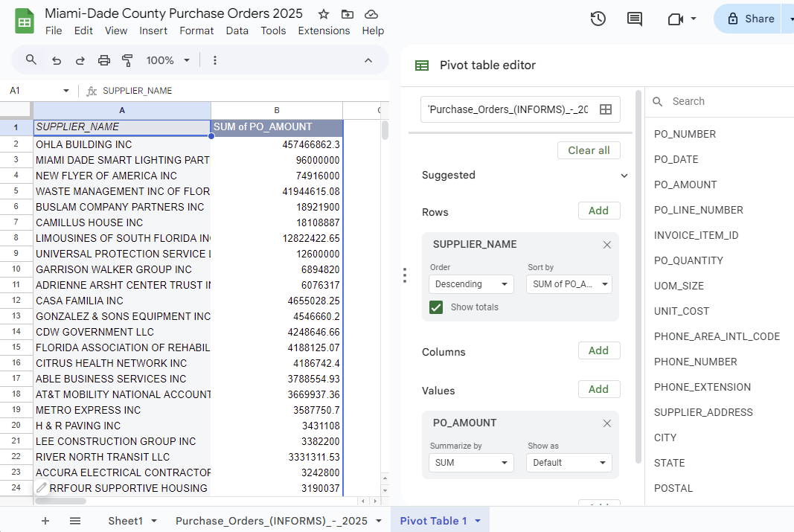Open the comments icon
794x532 pixels.
click(635, 19)
